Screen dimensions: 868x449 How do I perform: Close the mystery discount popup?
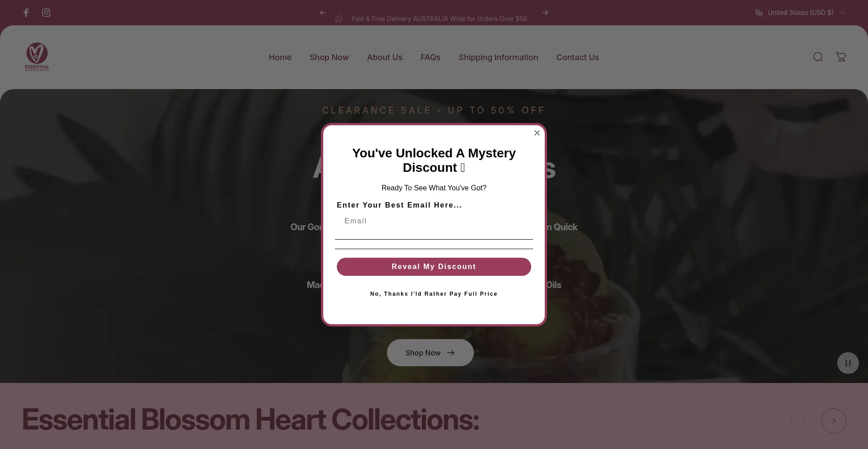[537, 133]
